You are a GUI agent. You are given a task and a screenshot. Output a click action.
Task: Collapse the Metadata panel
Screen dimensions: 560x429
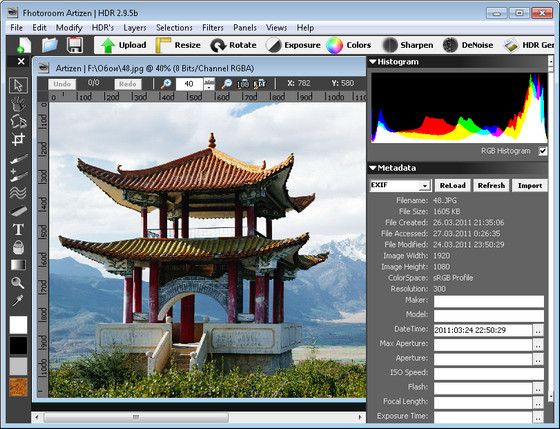373,168
